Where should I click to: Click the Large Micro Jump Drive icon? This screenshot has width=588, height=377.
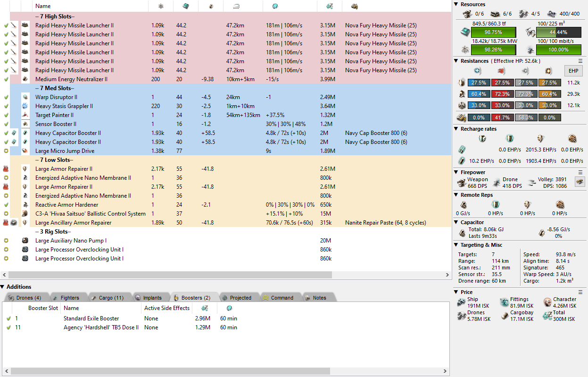pos(25,151)
